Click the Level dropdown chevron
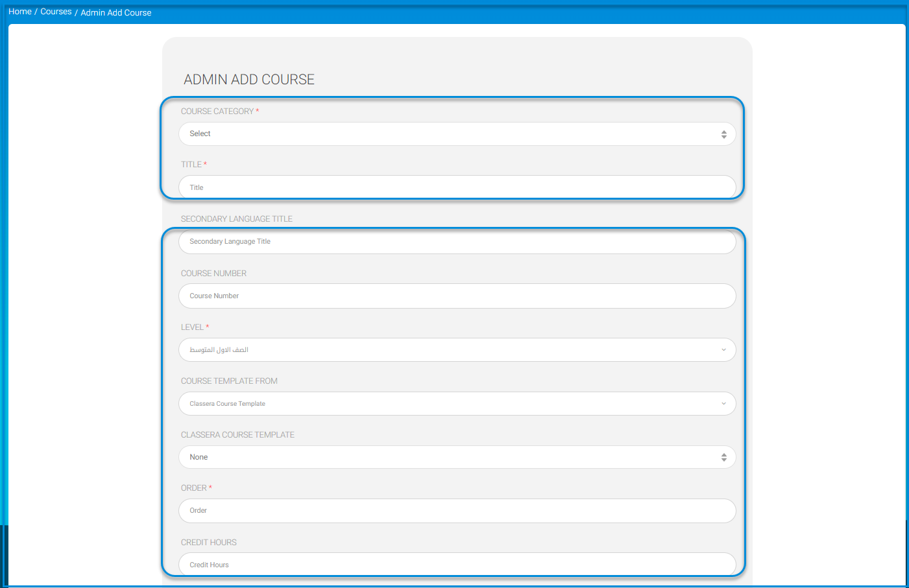Screen dimensions: 909x588 click(x=724, y=350)
